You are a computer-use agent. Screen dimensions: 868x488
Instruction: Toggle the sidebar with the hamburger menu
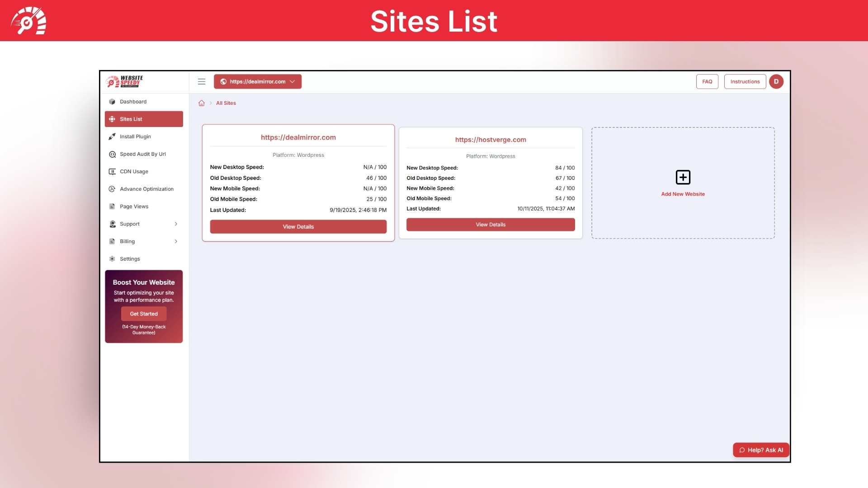click(x=202, y=81)
